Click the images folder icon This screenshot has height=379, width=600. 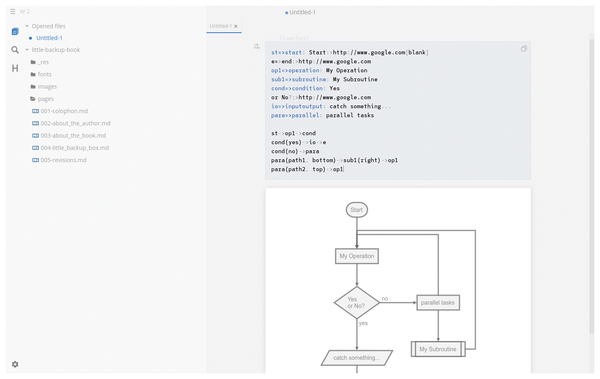pos(33,87)
